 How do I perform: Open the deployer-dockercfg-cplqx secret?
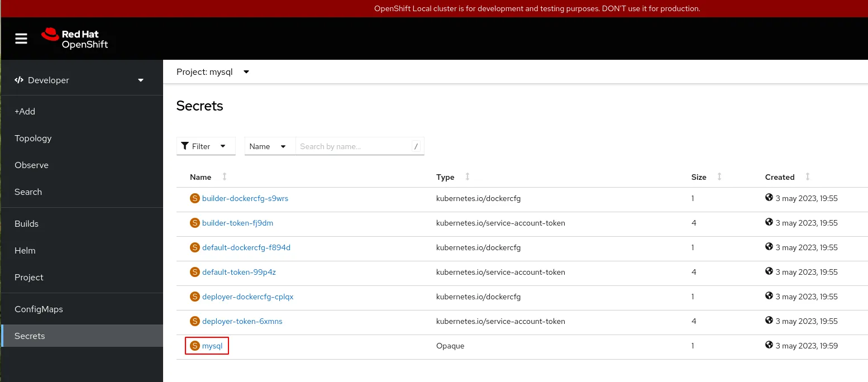pyautogui.click(x=247, y=297)
